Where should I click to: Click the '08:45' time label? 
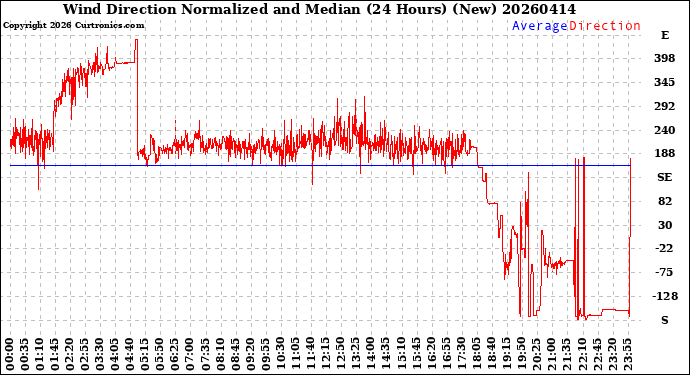[x=235, y=355]
